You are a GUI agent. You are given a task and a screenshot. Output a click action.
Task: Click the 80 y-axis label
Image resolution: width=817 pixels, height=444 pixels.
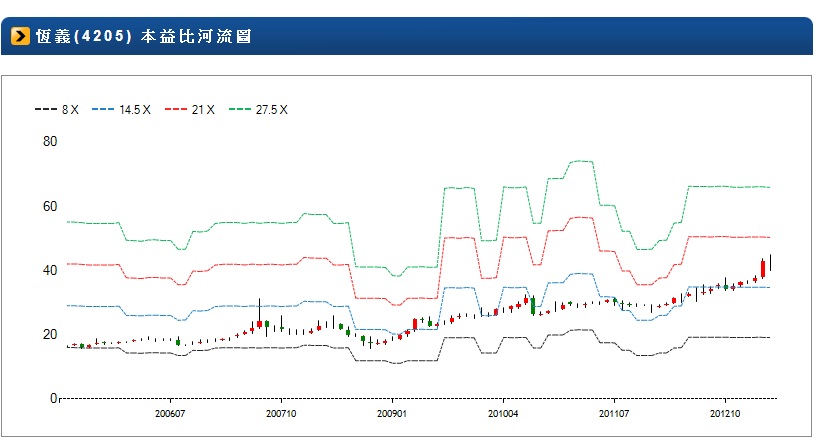(50, 141)
